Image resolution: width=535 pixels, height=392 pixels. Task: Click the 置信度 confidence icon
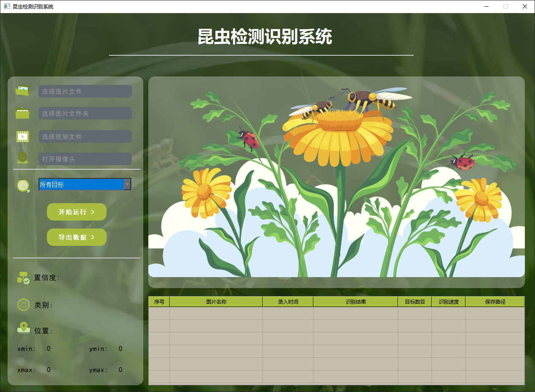(x=23, y=277)
